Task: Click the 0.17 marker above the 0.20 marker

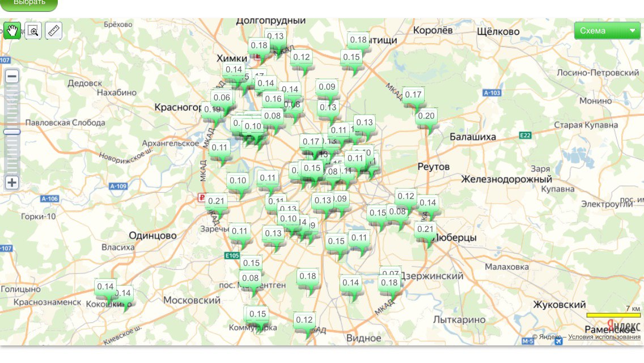Action: pos(413,95)
